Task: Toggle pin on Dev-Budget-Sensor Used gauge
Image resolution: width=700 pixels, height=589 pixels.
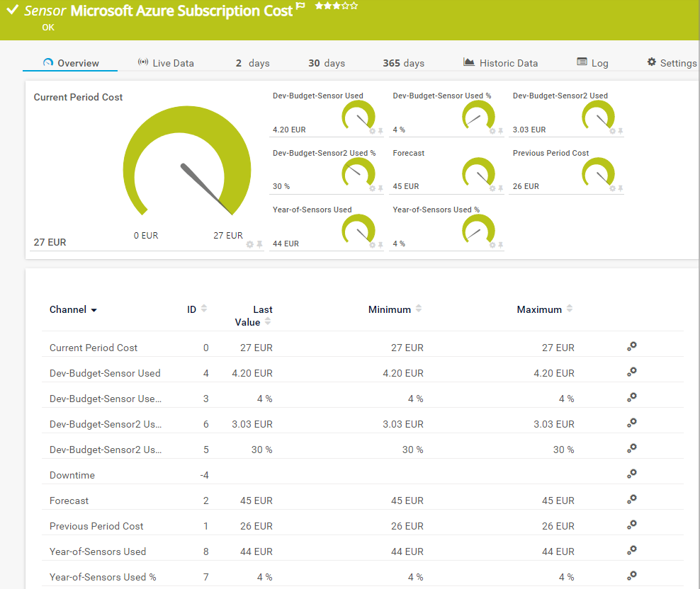Action: pos(380,131)
